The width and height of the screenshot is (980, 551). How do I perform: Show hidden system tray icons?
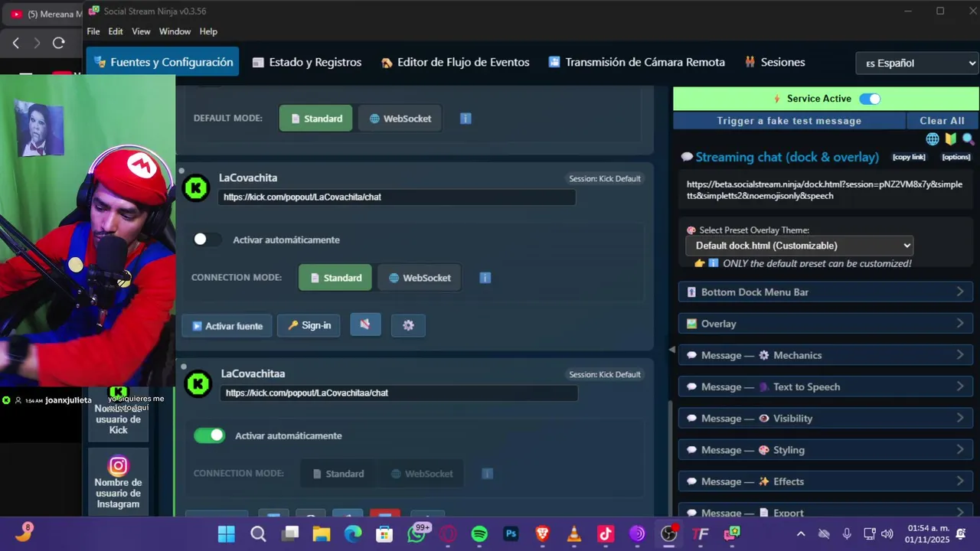801,534
